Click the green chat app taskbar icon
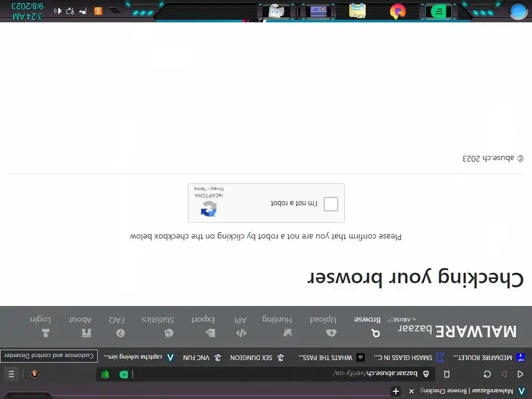The image size is (532, 399). [439, 11]
